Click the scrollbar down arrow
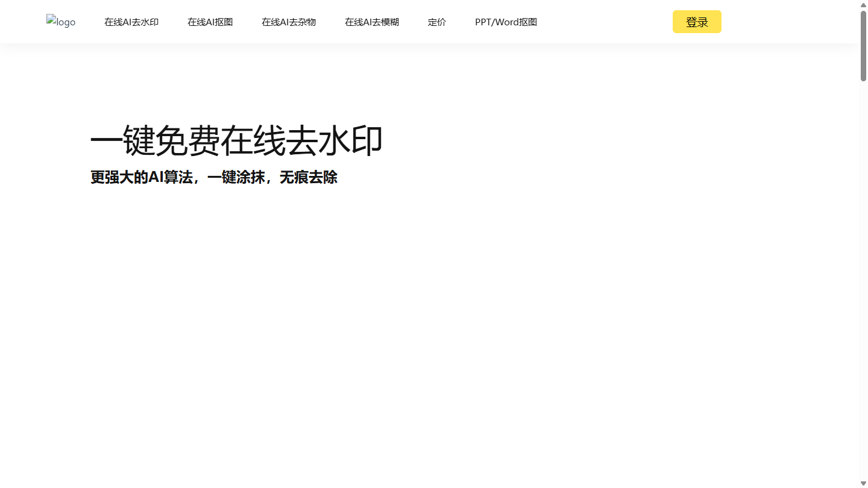 [863, 483]
